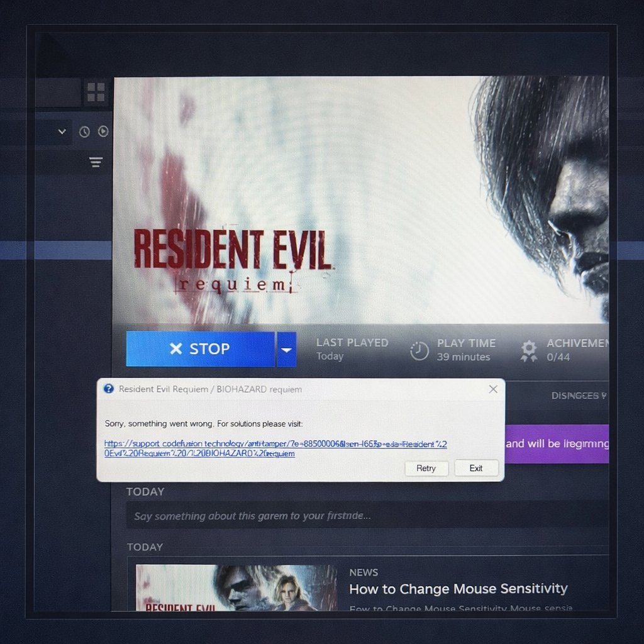Viewport: 644px width, 644px height.
Task: Click the grid view icon in sidebar
Action: pos(96,92)
